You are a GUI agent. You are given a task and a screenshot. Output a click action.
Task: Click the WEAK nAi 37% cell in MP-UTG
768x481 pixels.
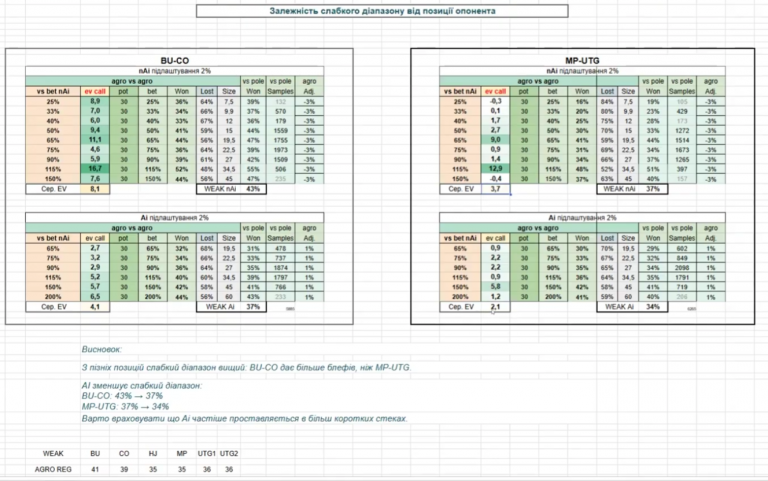[632, 189]
